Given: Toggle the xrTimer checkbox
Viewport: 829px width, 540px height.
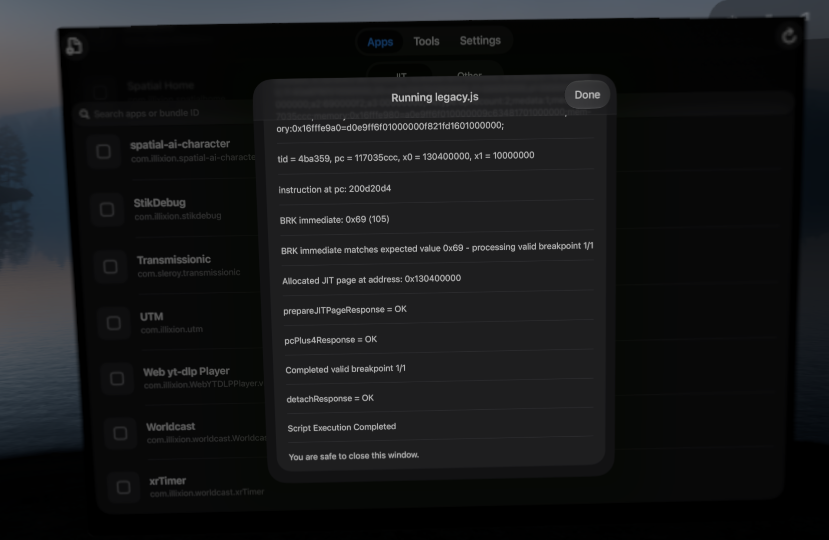Looking at the screenshot, I should 124,487.
